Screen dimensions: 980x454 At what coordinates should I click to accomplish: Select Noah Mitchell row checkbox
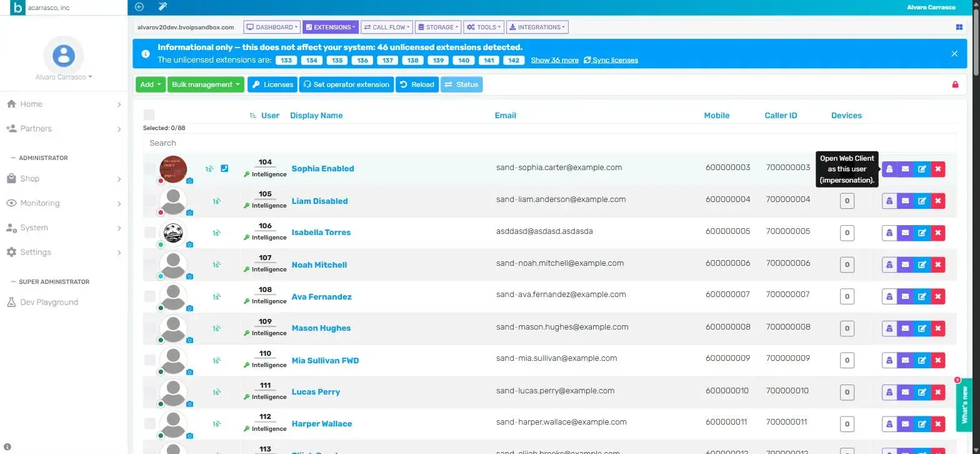coord(150,264)
